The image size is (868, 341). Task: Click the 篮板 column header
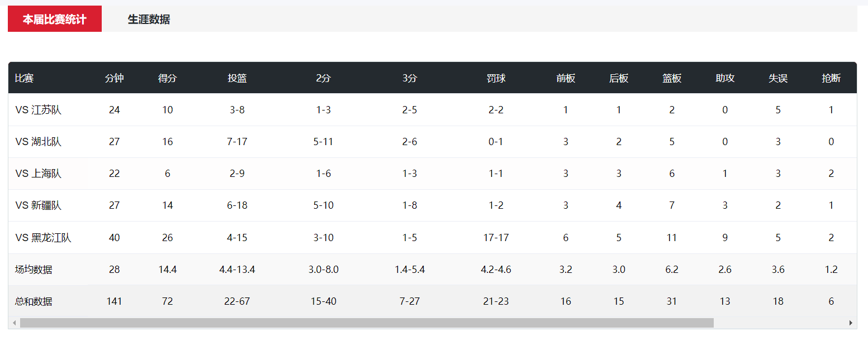pos(672,78)
